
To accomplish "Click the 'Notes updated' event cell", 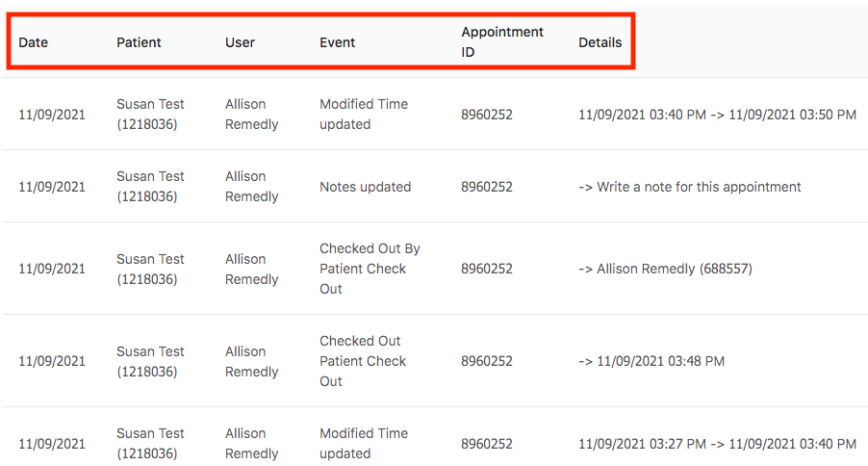I will pyautogui.click(x=365, y=187).
